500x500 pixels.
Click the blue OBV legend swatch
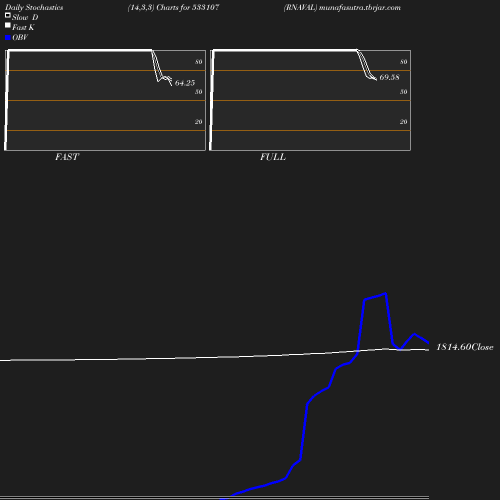[x=8, y=38]
